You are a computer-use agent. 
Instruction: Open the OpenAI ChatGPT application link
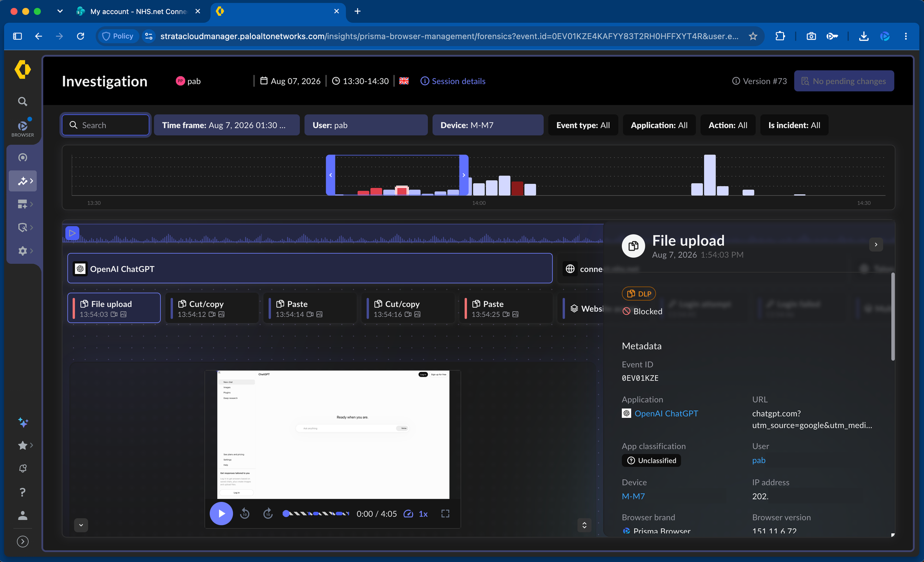666,414
